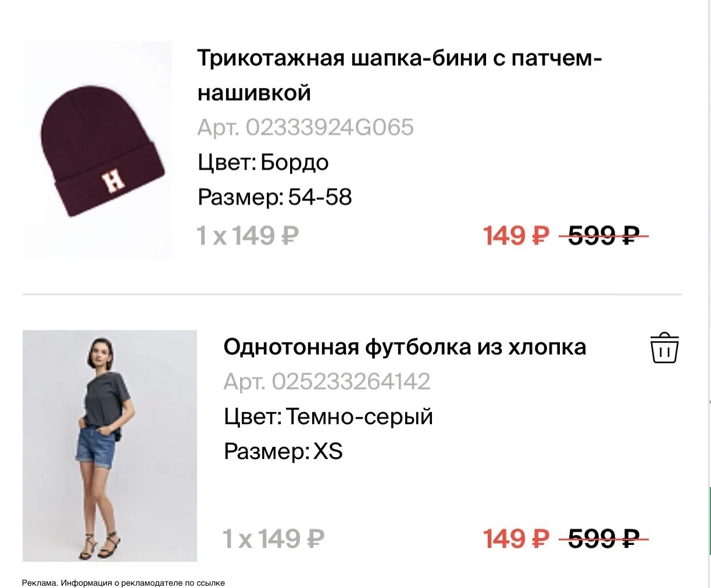Click the Размер: 54-58 size line

point(275,198)
